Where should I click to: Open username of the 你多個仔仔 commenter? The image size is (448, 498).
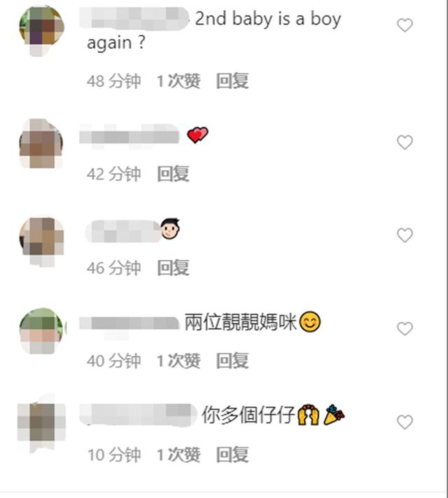tap(139, 415)
